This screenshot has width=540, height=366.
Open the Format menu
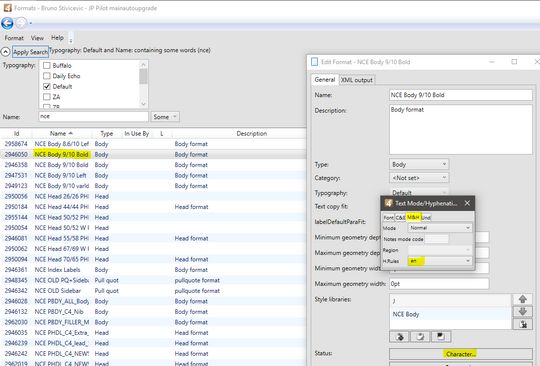(14, 38)
